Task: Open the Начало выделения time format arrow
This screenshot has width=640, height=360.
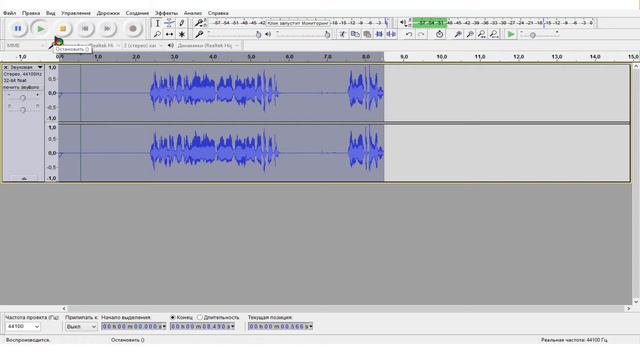Action: tap(164, 327)
